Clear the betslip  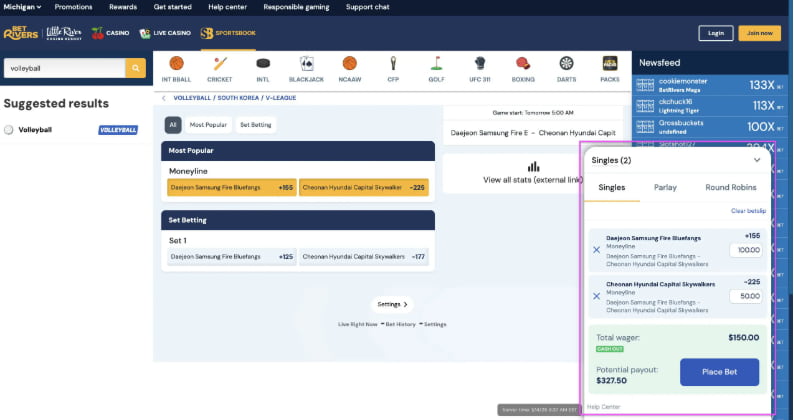pyautogui.click(x=748, y=211)
